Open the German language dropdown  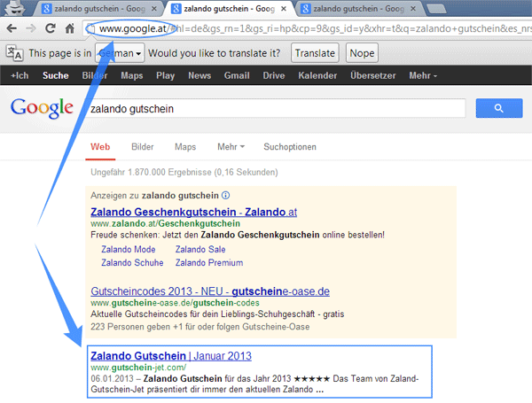121,53
